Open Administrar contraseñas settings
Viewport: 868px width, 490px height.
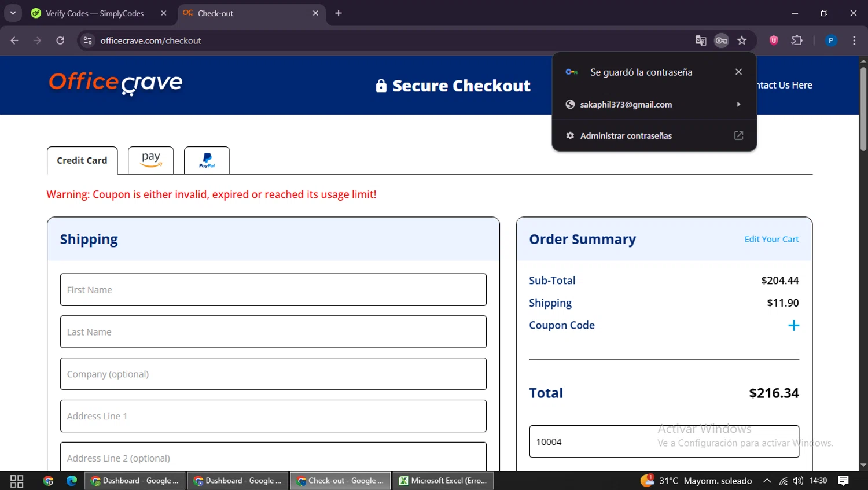click(654, 135)
